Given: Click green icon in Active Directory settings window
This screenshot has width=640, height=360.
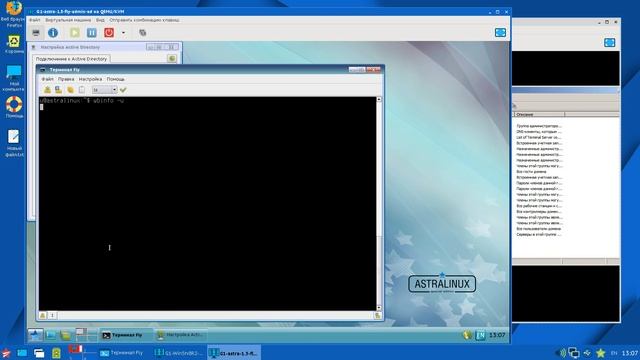Looking at the screenshot, I should coord(172,59).
